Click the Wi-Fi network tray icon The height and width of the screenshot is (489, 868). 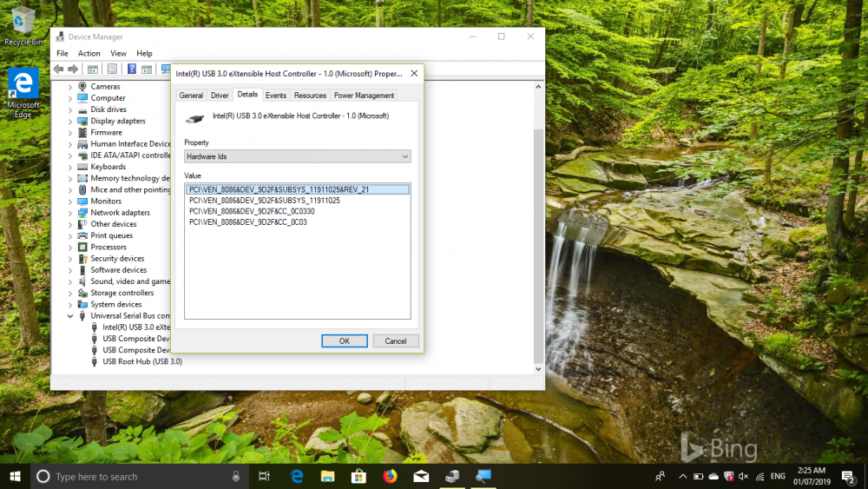click(759, 476)
